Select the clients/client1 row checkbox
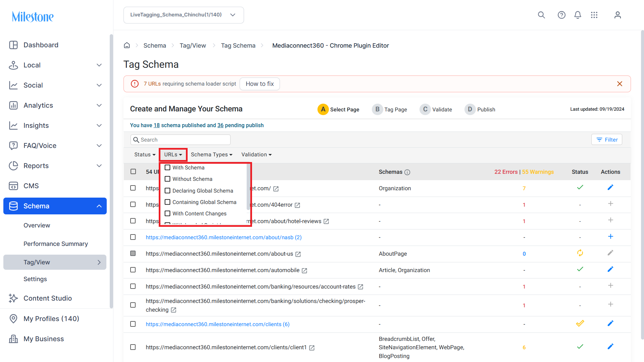The image size is (644, 362). pos(133,347)
